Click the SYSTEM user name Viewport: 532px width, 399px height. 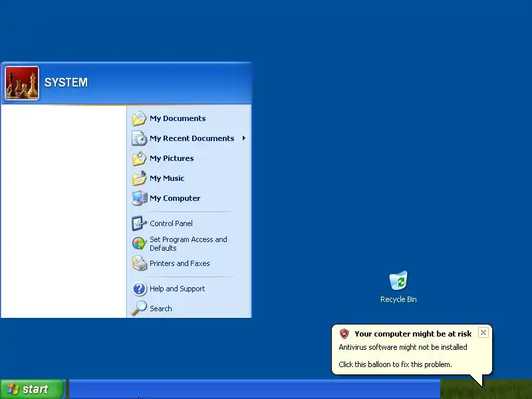tap(66, 82)
